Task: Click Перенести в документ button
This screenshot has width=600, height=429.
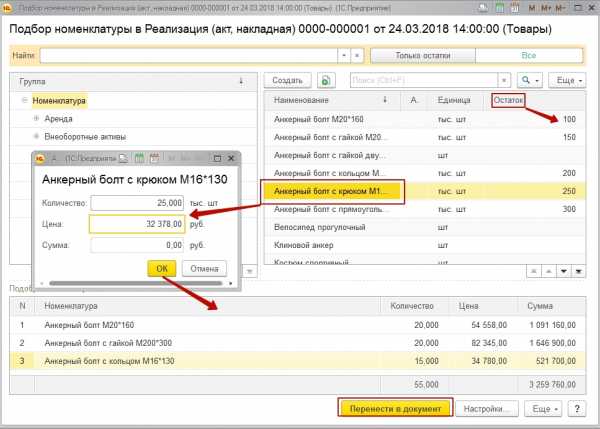Action: coord(395,409)
